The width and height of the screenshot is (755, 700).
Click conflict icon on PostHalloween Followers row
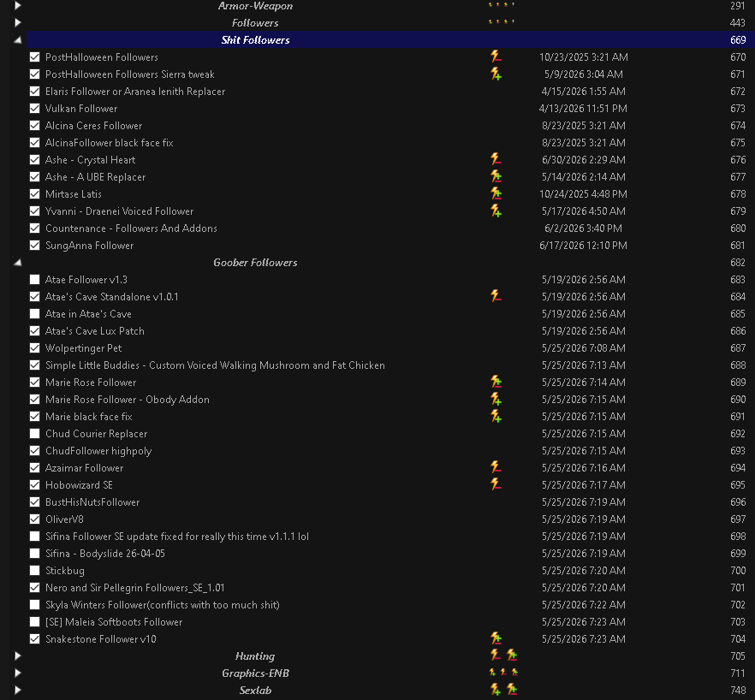coord(496,56)
